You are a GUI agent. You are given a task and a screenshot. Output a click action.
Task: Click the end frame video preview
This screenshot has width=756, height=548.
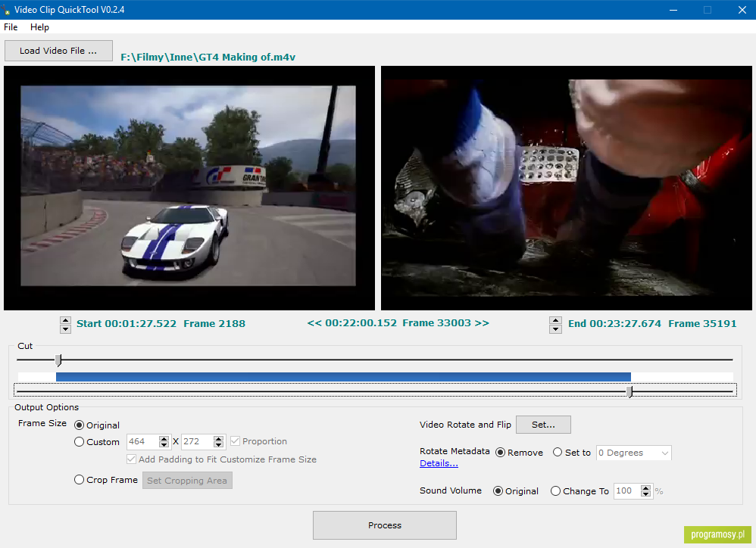[566, 188]
